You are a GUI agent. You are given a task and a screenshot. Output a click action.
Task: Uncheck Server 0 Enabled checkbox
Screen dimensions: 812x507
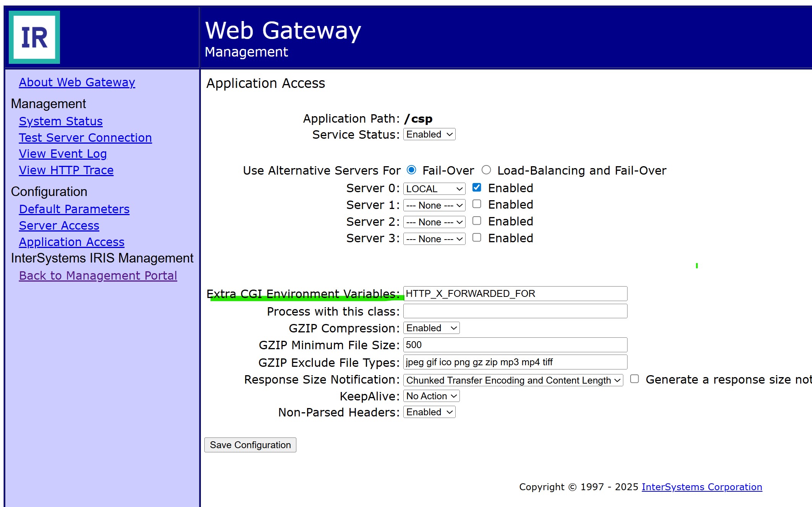tap(477, 187)
